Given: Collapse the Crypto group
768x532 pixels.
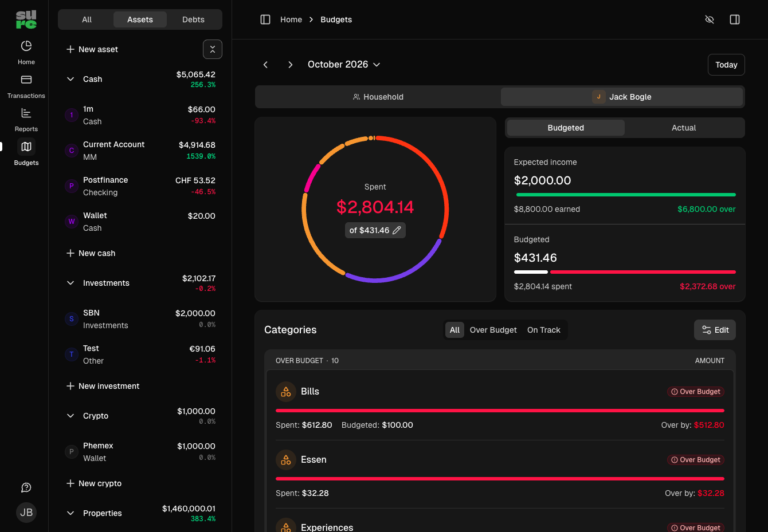Looking at the screenshot, I should 70,416.
